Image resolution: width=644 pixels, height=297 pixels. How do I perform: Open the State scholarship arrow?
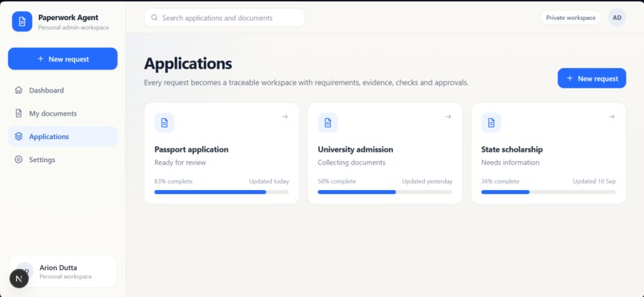611,117
